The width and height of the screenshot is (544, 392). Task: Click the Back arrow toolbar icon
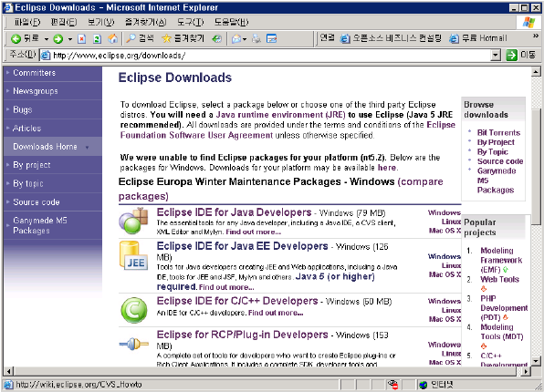(x=16, y=38)
